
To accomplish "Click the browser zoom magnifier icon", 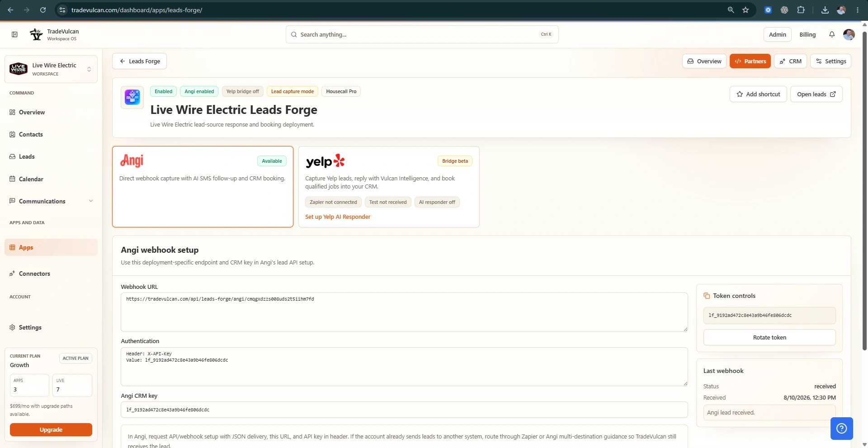I will tap(731, 10).
